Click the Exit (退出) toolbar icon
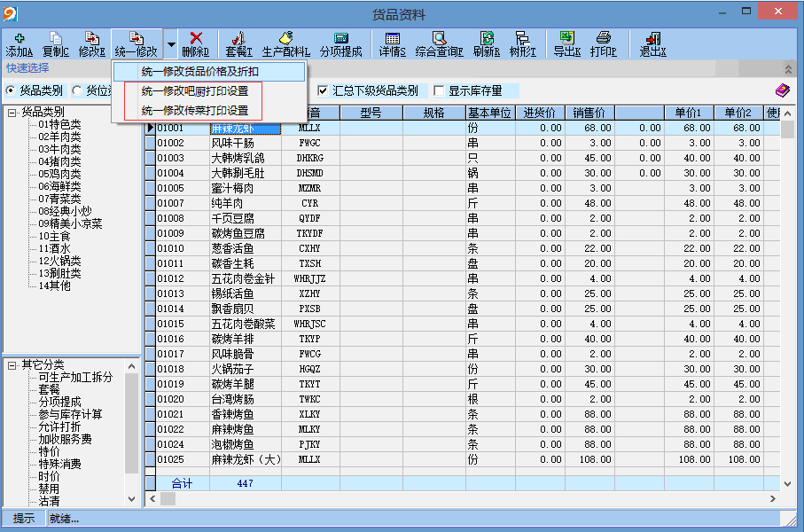 (x=652, y=39)
